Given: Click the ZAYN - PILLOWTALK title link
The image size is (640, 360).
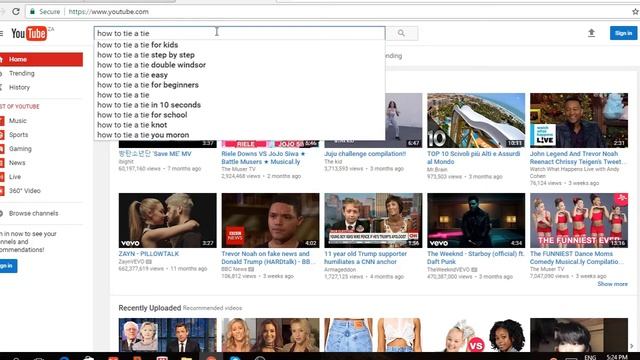Looking at the screenshot, I should [149, 254].
